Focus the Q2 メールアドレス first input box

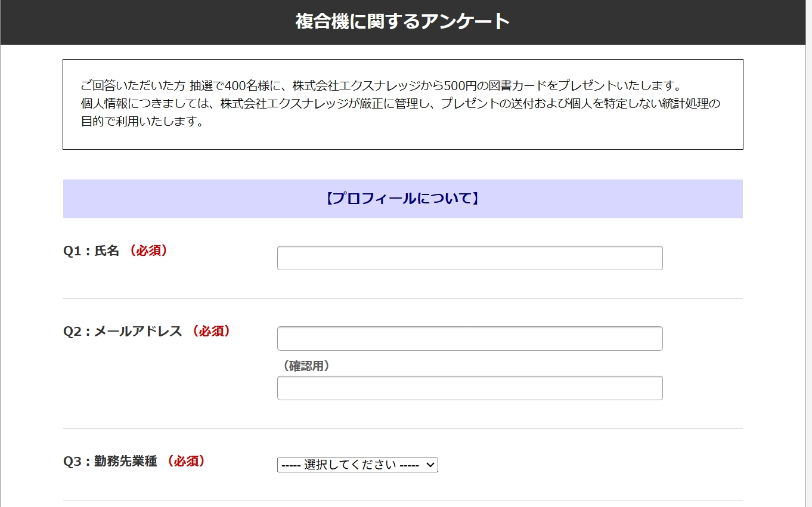click(x=470, y=338)
